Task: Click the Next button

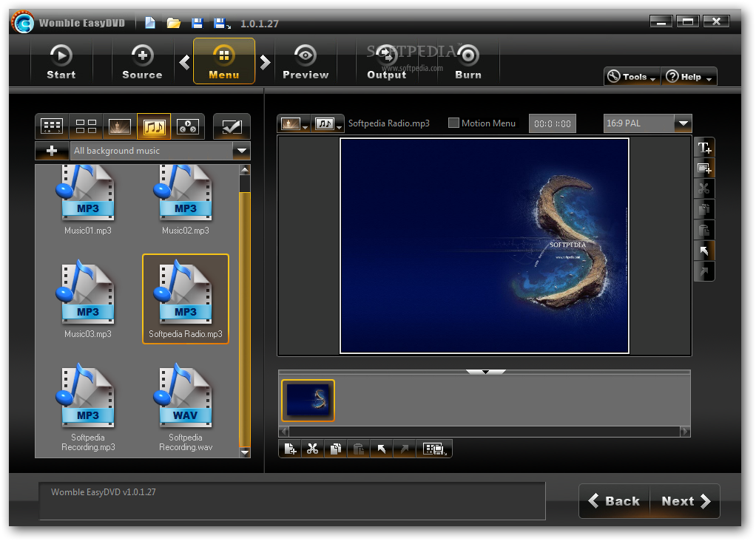Action: coord(685,501)
